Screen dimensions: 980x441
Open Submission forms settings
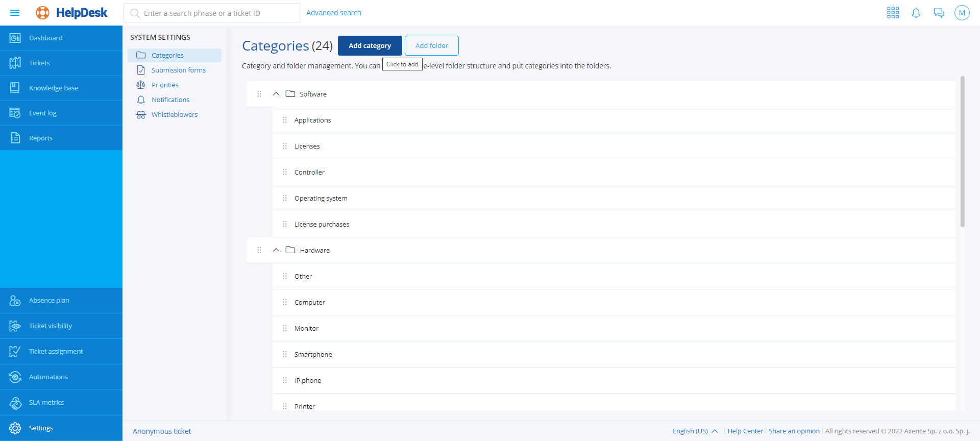pos(178,70)
